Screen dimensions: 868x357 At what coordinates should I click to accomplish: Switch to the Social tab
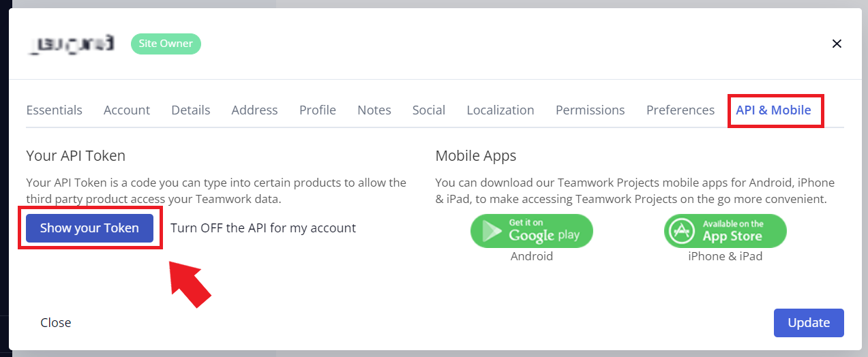429,110
